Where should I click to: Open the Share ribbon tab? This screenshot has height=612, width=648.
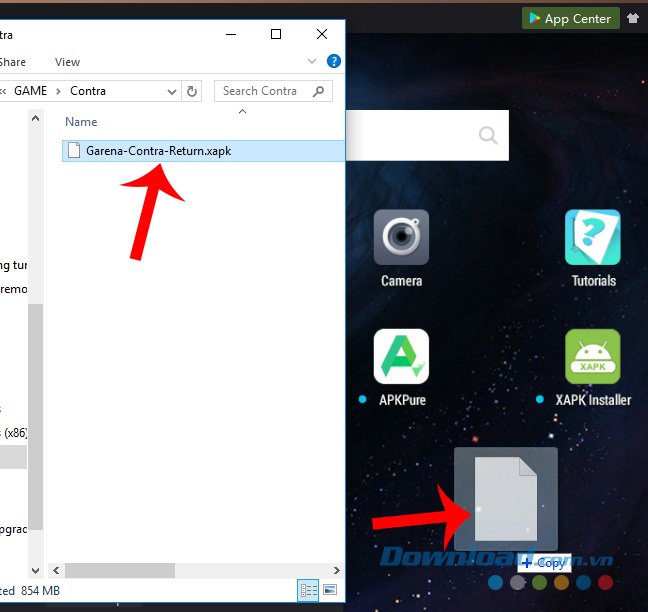coord(12,62)
